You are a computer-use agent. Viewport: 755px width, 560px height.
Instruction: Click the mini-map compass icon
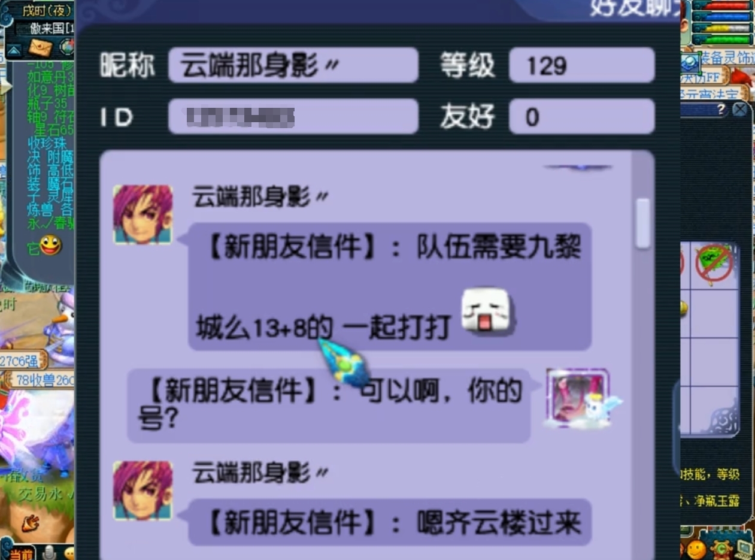(x=67, y=47)
